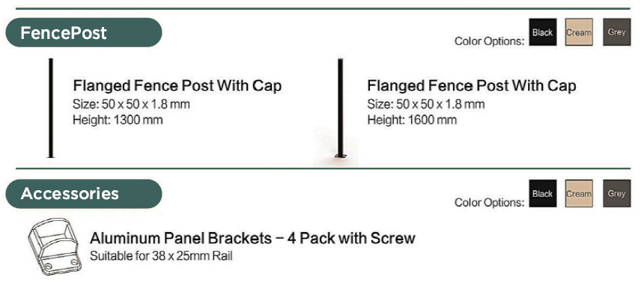Open the 1300 mm fence post image

click(51, 108)
